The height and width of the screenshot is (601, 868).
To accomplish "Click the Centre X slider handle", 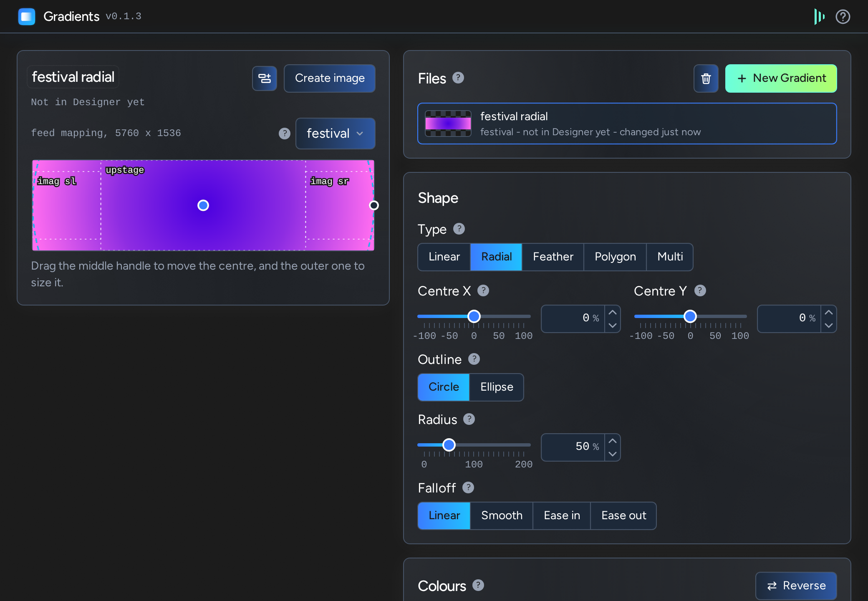I will [474, 316].
